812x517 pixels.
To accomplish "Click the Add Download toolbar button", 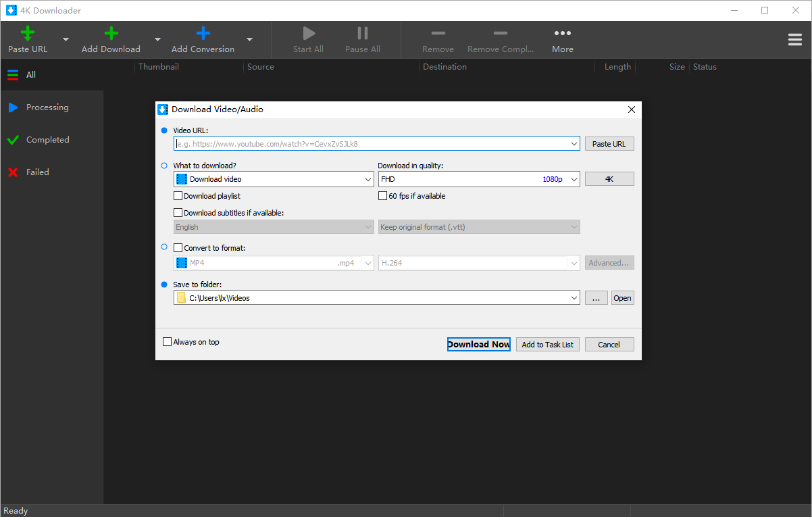I will click(111, 39).
